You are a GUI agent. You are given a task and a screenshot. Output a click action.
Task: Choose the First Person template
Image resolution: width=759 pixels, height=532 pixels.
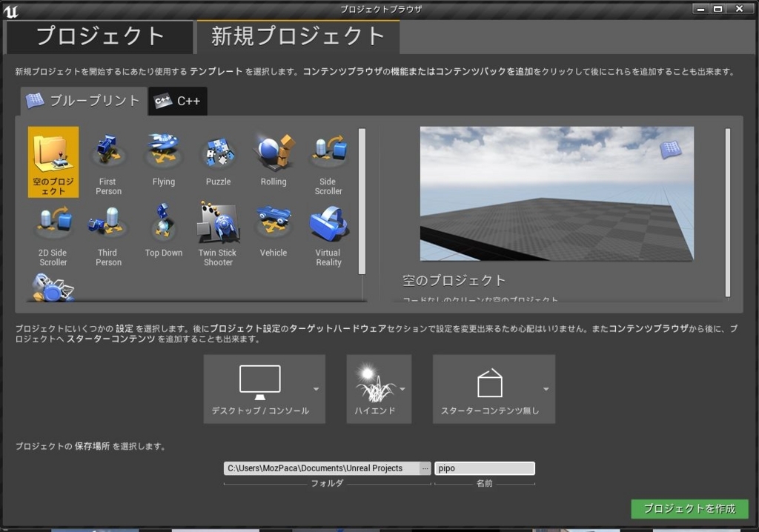pyautogui.click(x=108, y=162)
